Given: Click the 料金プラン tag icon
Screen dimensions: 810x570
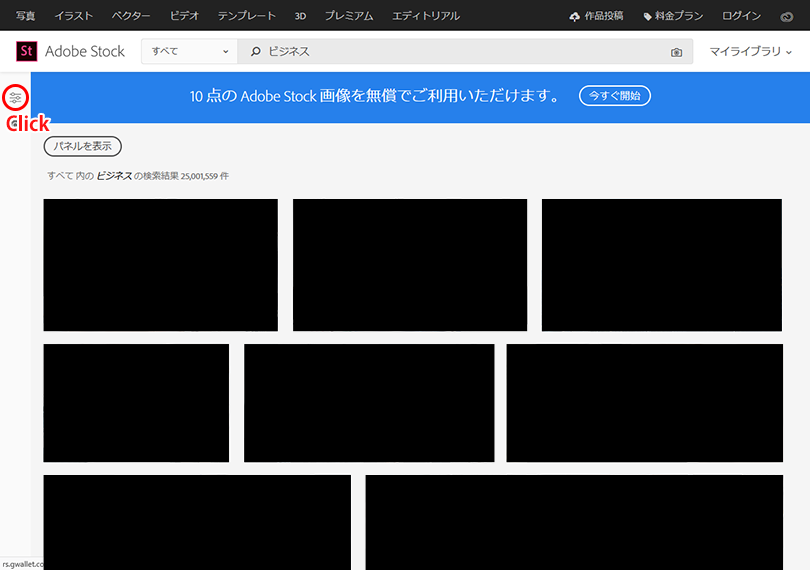Looking at the screenshot, I should pos(647,17).
